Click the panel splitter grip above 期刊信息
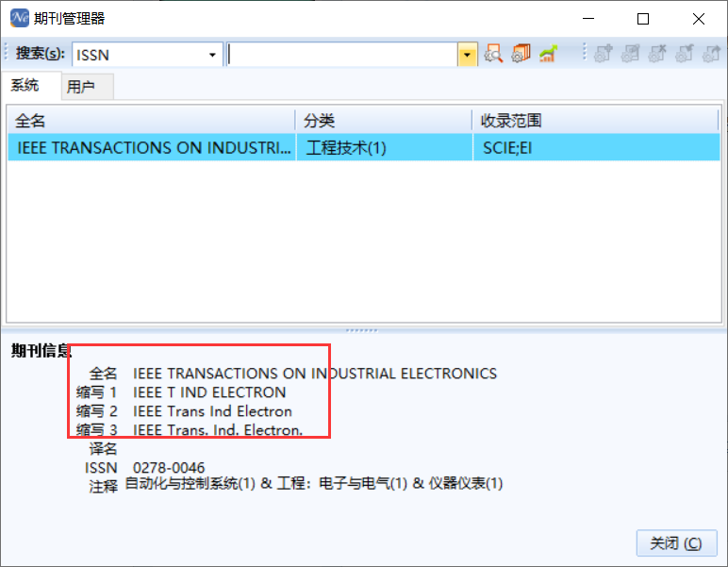Screen dimensions: 728x567 (x=363, y=330)
